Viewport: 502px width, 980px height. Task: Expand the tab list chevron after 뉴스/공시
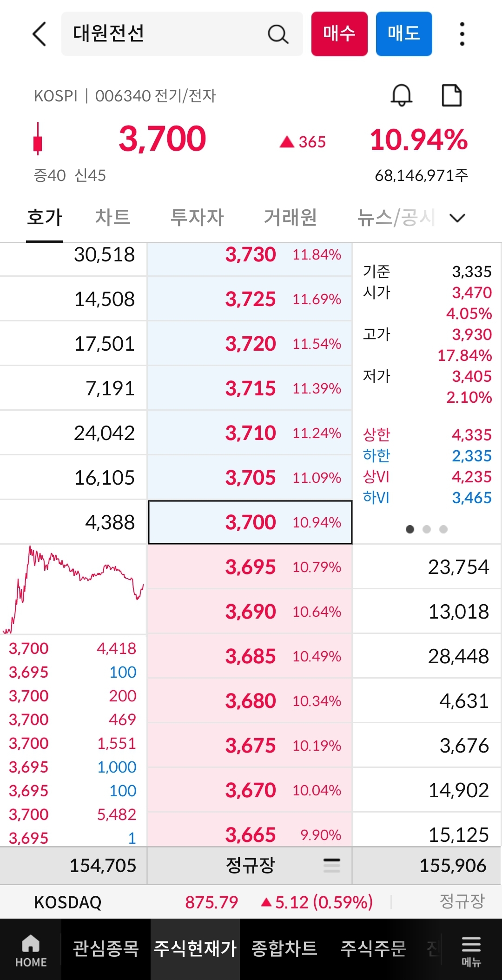[457, 218]
